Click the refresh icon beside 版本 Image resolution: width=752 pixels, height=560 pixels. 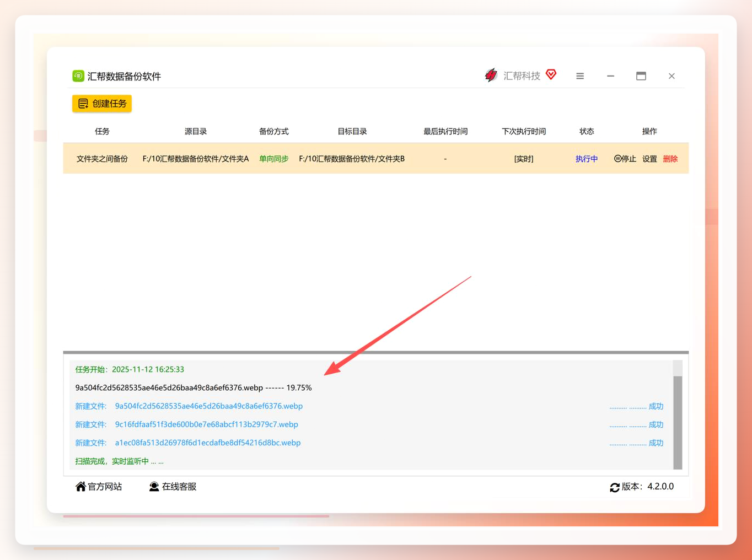pos(615,487)
